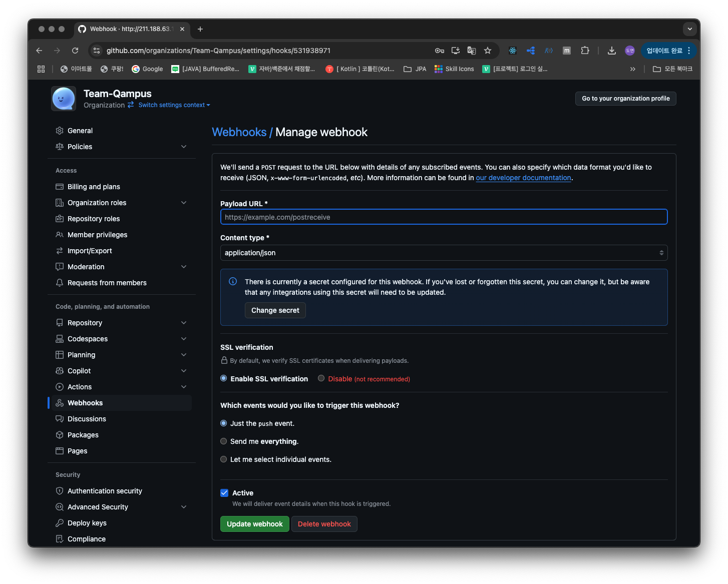Show hidden bookmarks with the double chevron

633,69
